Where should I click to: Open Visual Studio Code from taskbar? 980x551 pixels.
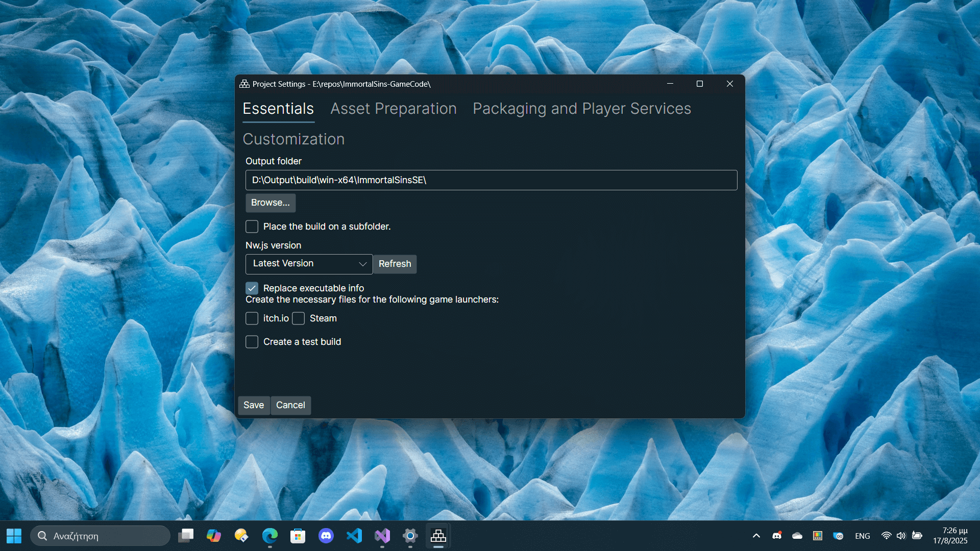(x=354, y=536)
